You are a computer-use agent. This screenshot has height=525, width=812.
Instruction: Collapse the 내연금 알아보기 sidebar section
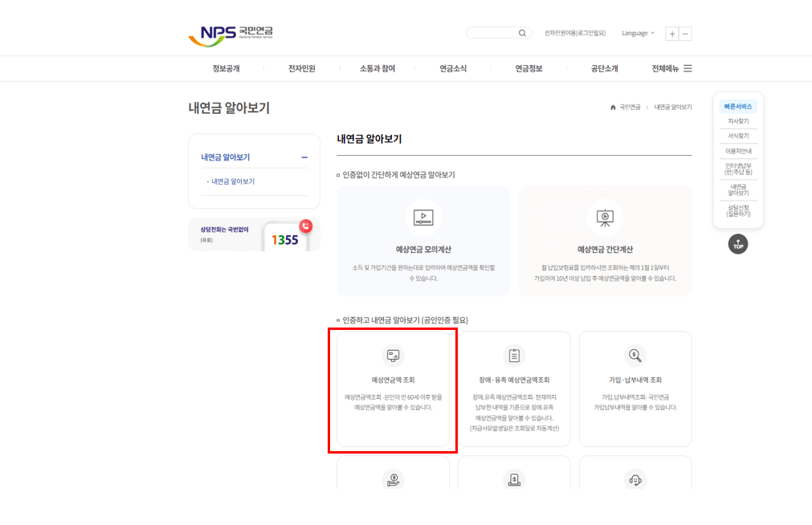pos(304,157)
